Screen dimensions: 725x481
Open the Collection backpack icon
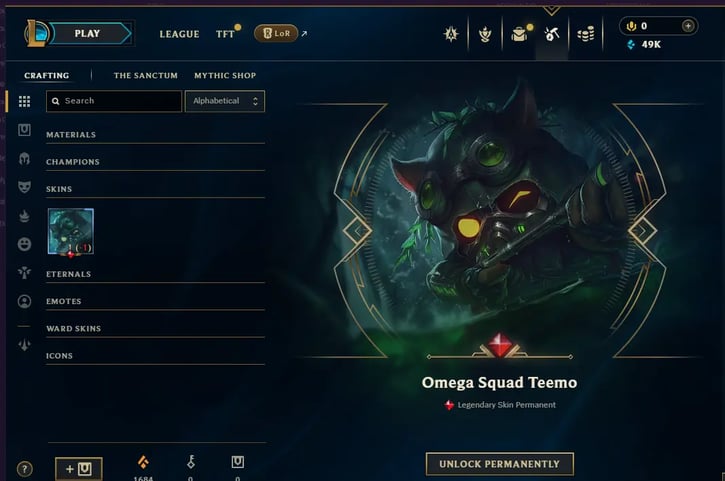[519, 34]
